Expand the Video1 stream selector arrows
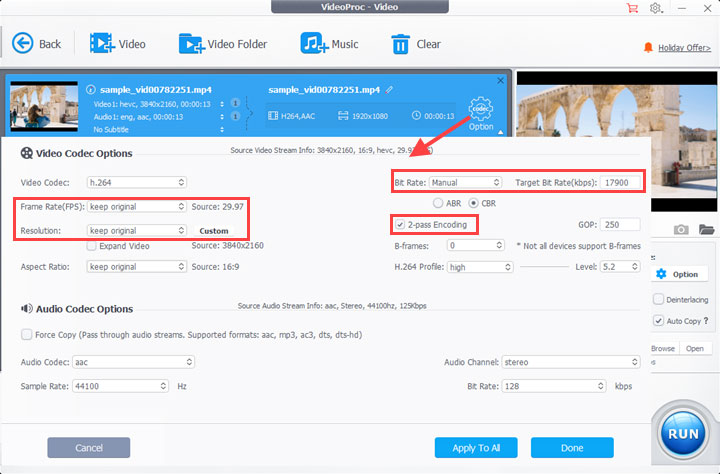Image resolution: width=720 pixels, height=474 pixels. (x=222, y=104)
